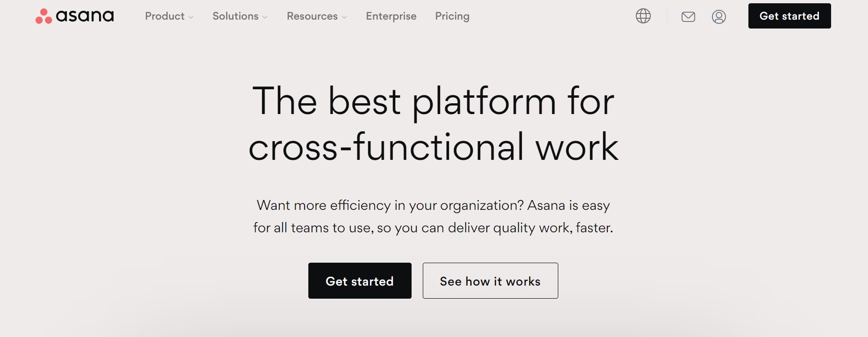Click the Asana wordmark in the header
Image resolution: width=868 pixels, height=337 pixels.
pyautogui.click(x=84, y=15)
